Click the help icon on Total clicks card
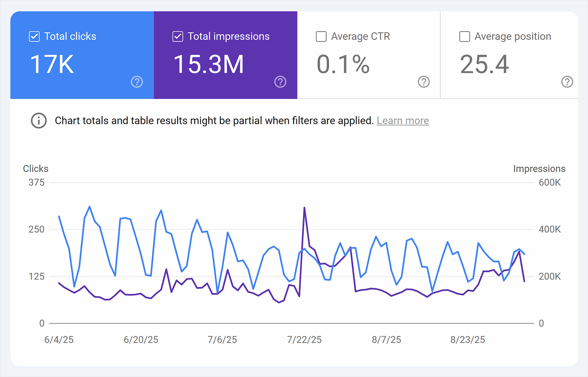 pos(137,82)
